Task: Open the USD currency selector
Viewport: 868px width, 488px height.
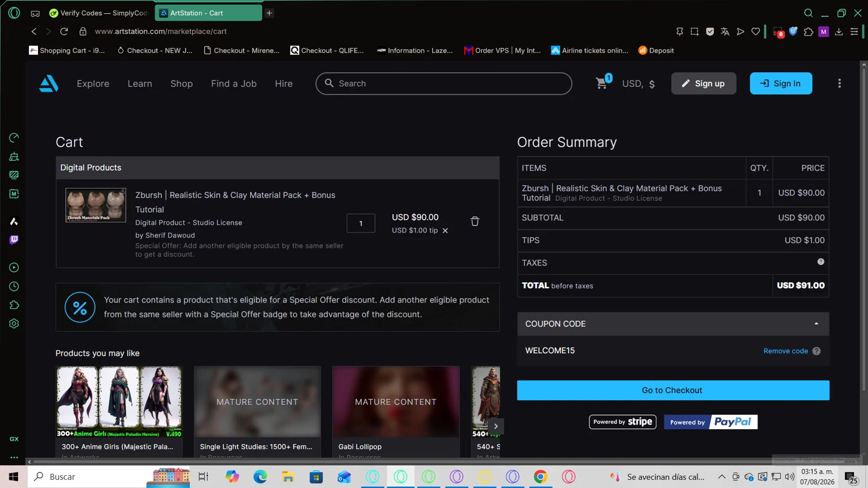Action: tap(639, 84)
